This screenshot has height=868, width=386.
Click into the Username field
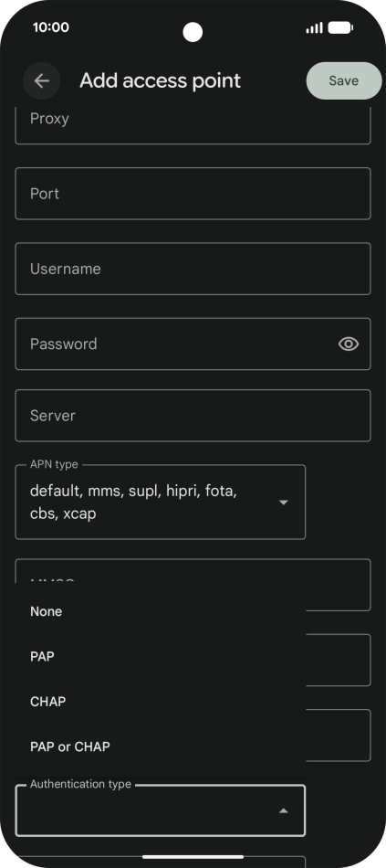[x=193, y=269]
